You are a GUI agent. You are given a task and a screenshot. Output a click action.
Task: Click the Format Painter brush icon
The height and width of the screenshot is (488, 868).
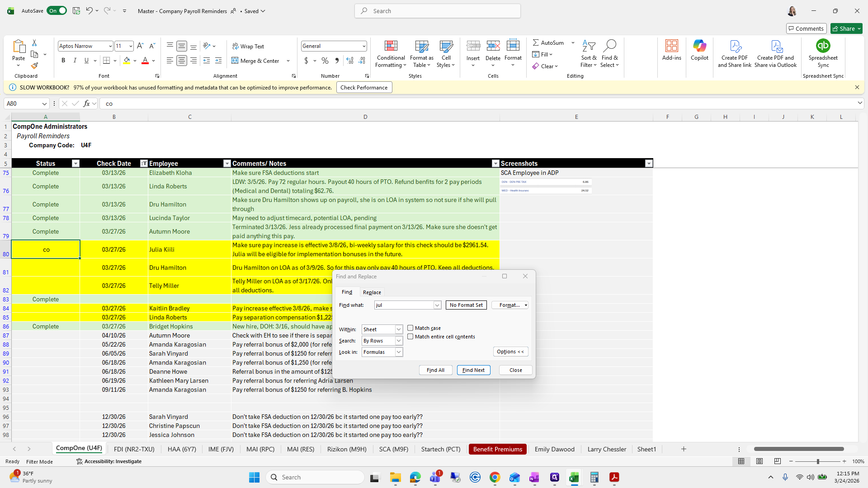(34, 66)
